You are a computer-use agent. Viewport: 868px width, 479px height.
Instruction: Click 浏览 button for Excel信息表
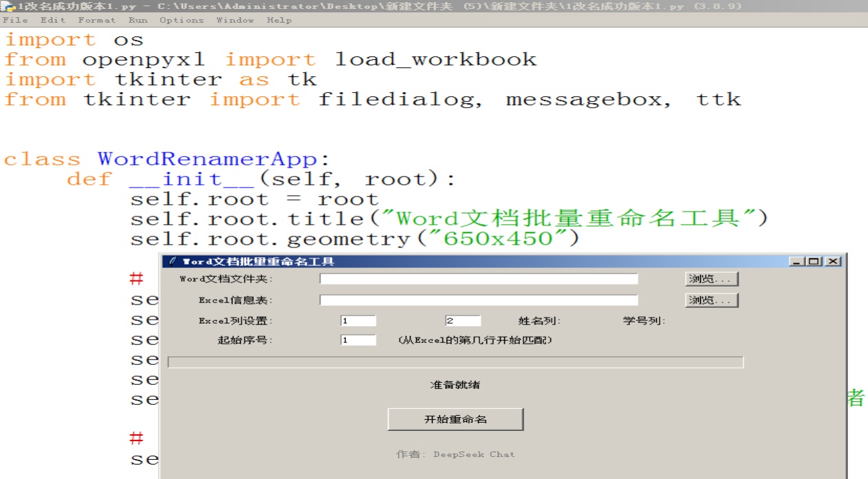712,300
